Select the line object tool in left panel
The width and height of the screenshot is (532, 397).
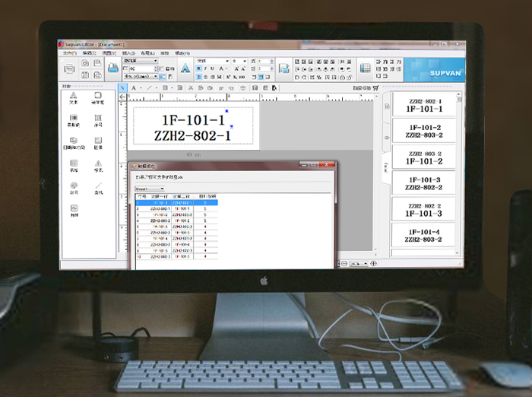[98, 186]
